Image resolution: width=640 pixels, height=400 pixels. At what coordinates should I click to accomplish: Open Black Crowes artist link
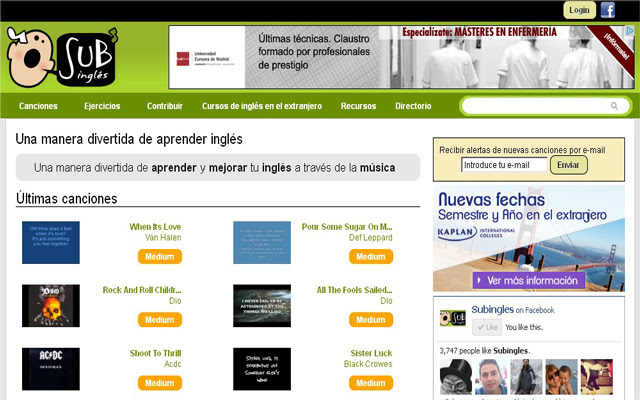pyautogui.click(x=368, y=364)
